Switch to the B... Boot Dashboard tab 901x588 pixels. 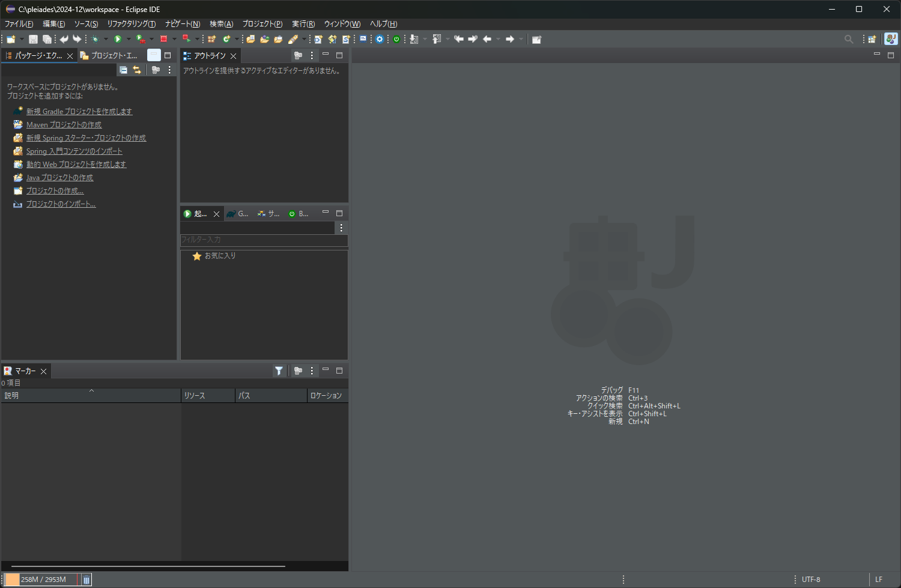(299, 213)
